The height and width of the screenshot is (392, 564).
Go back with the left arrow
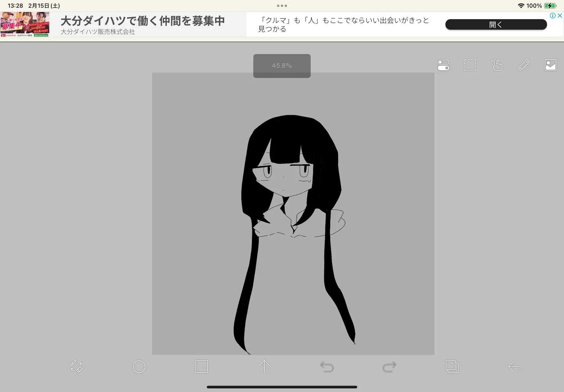point(514,367)
